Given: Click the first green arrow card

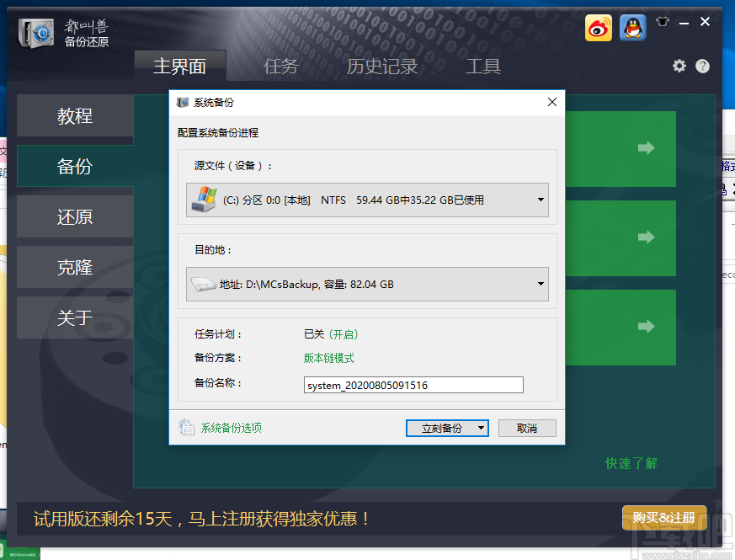Looking at the screenshot, I should pos(620,149).
